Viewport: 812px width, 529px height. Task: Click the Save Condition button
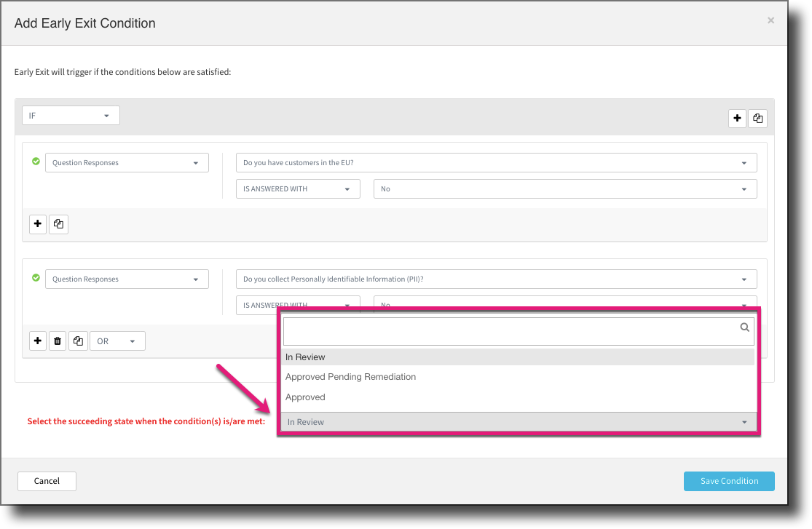tap(728, 481)
